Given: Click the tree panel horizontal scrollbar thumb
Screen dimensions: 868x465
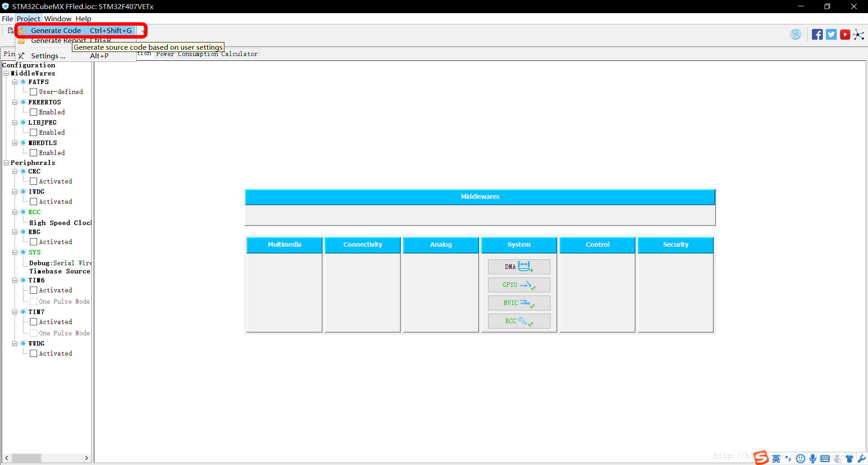Looking at the screenshot, I should point(26,458).
